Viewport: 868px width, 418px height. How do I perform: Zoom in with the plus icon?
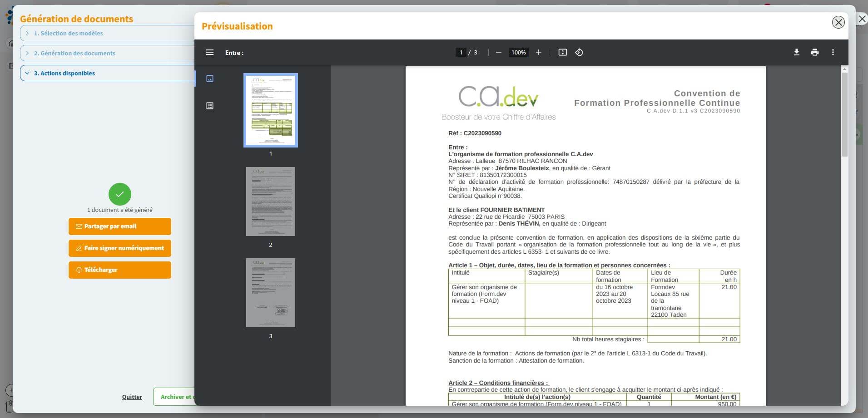point(539,53)
